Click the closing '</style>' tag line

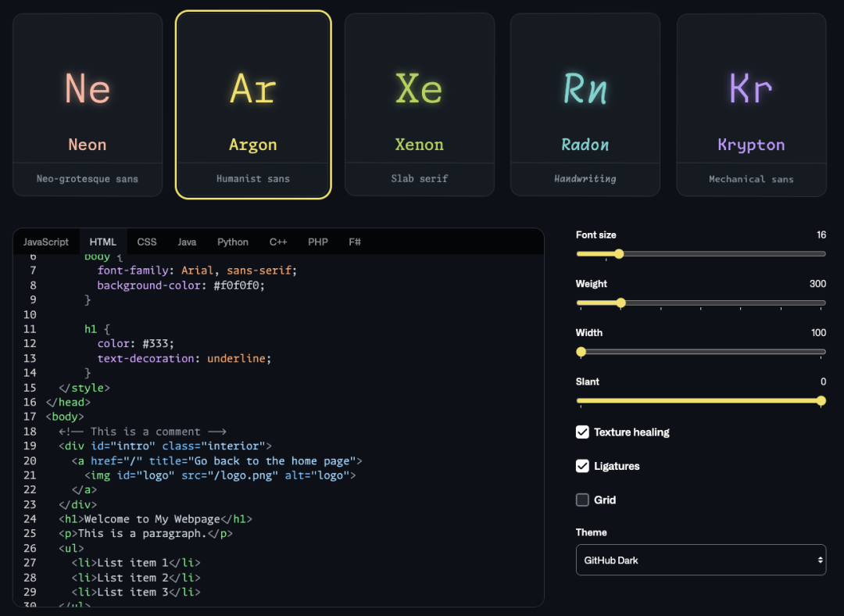pos(84,388)
